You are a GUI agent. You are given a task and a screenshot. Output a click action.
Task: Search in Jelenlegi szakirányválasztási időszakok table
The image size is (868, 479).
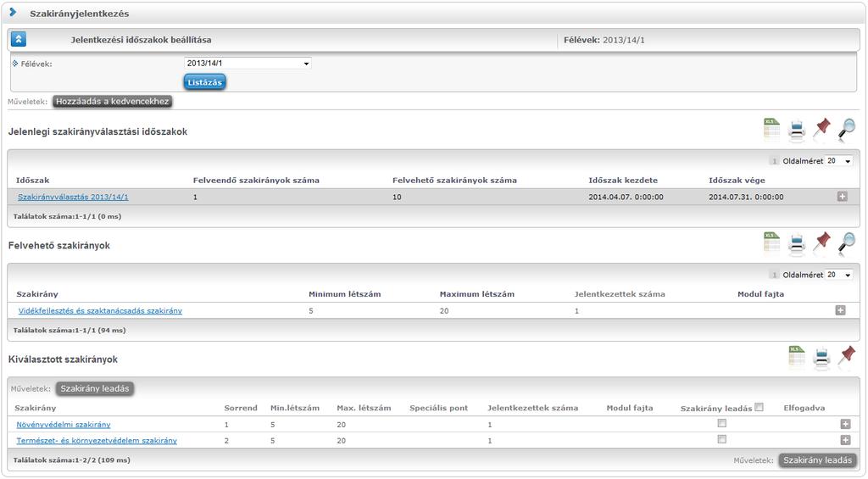pos(847,129)
